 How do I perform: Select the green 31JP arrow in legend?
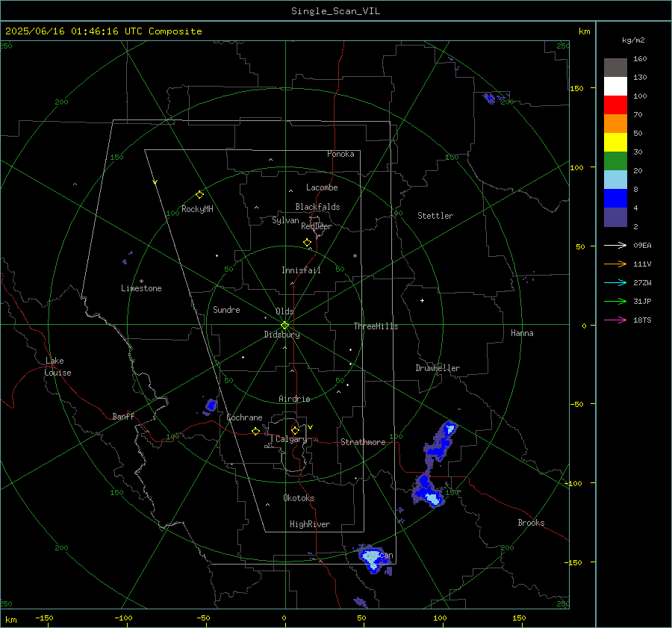[615, 302]
